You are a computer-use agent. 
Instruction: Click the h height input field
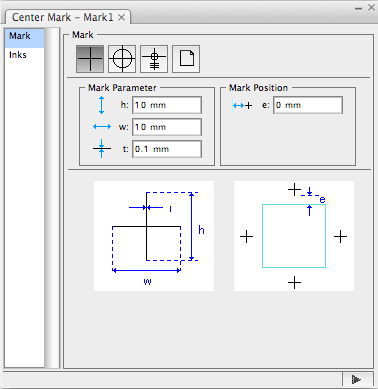point(167,105)
